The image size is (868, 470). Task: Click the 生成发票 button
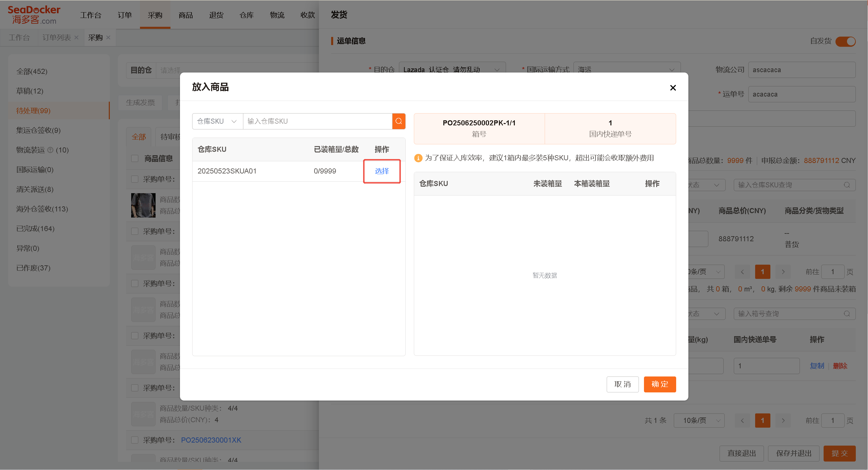pyautogui.click(x=140, y=102)
